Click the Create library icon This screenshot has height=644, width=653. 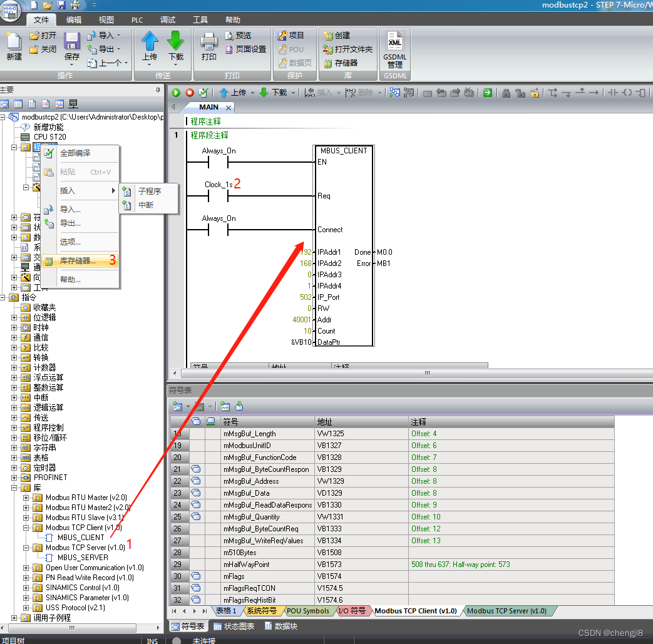(x=328, y=36)
